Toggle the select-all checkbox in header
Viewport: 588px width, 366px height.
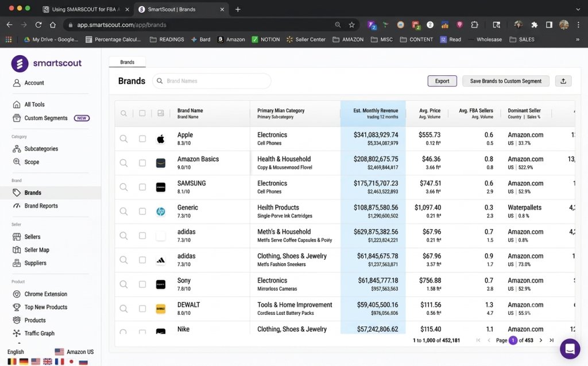pos(142,113)
